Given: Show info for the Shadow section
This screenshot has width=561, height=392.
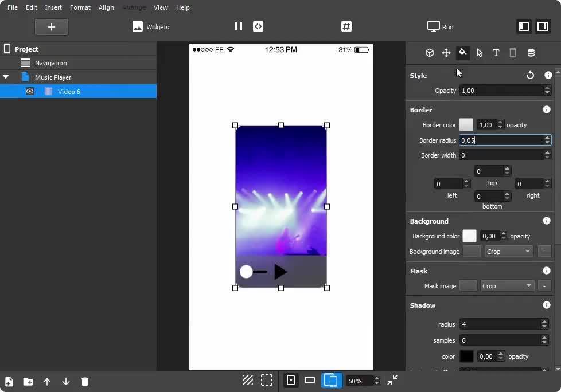Looking at the screenshot, I should (546, 305).
